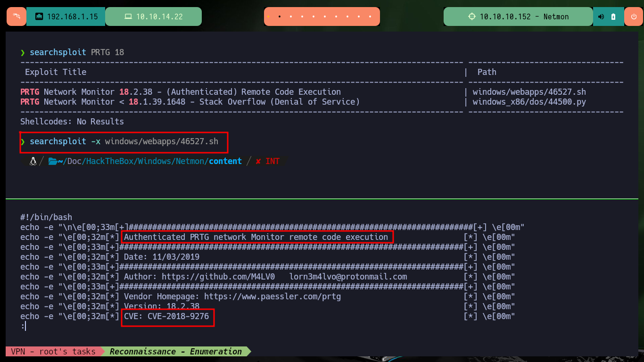Image resolution: width=644 pixels, height=362 pixels.
Task: Click the Kali dragon launcher icon
Action: click(x=17, y=16)
